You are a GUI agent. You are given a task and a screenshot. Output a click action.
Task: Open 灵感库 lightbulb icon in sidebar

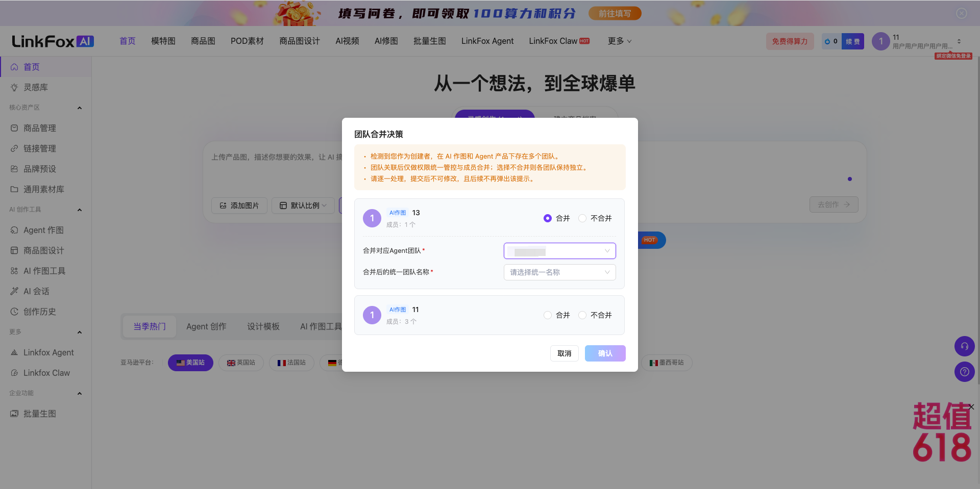click(x=14, y=87)
